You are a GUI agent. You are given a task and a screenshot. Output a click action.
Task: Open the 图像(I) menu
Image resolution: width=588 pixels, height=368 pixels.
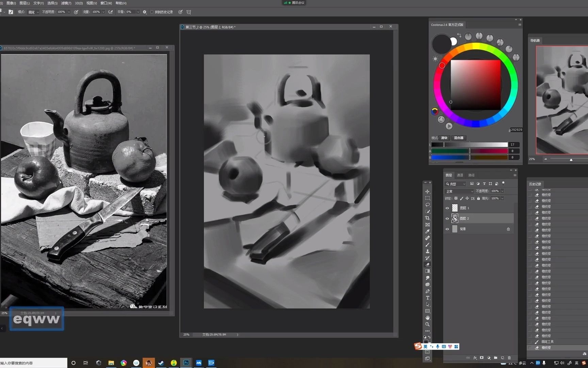tap(11, 3)
